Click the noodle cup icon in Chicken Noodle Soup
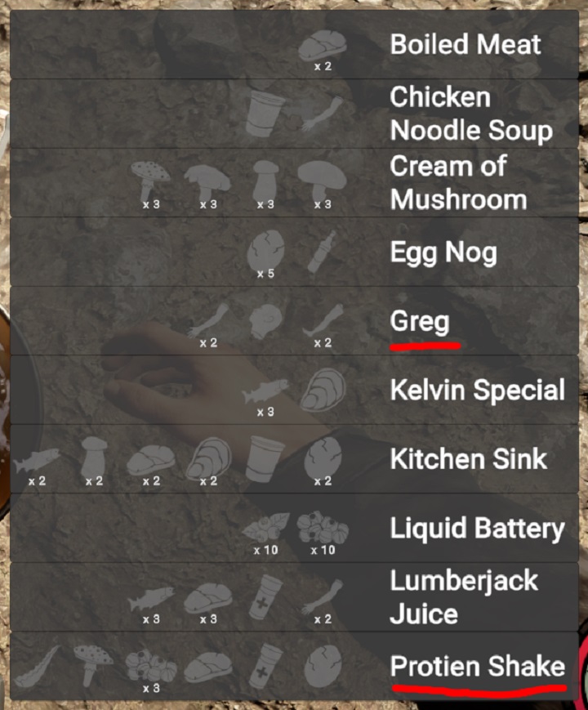The height and width of the screenshot is (710, 588). click(x=265, y=114)
